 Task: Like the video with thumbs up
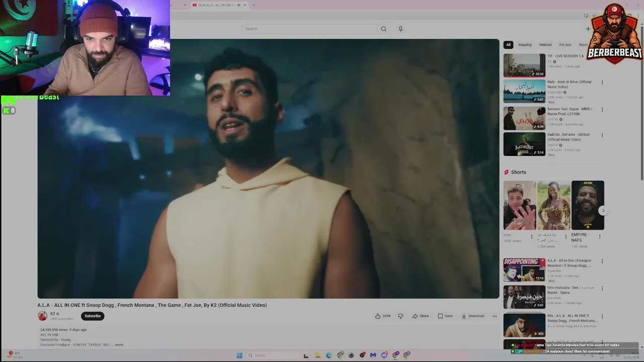(382, 316)
